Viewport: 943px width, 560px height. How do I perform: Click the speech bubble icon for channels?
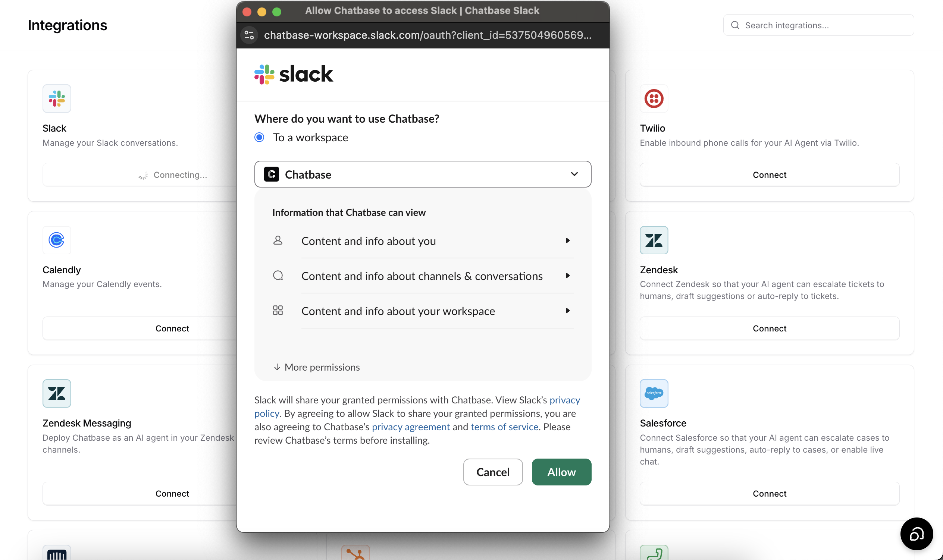(x=278, y=276)
